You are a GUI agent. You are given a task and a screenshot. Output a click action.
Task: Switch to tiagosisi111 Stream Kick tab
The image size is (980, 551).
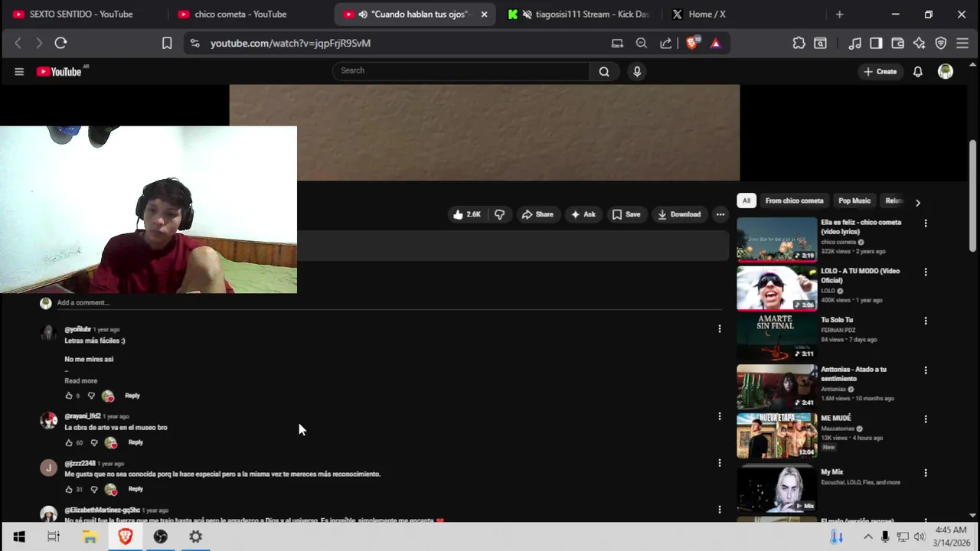point(580,15)
